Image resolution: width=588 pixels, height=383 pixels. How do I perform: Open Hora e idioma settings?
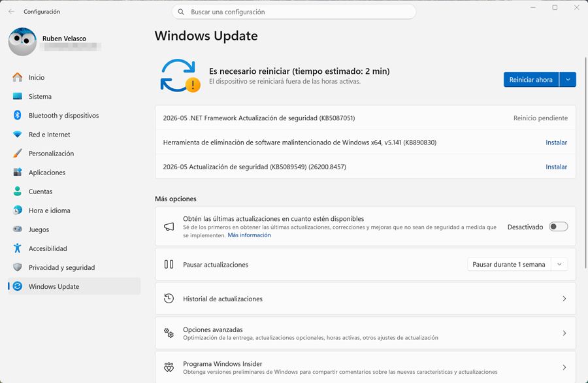click(74, 210)
